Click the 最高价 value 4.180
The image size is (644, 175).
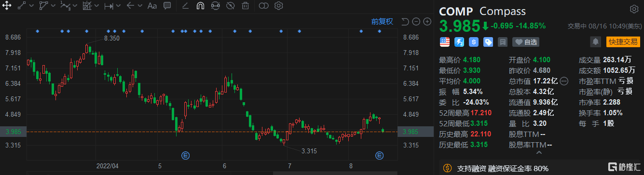point(472,60)
